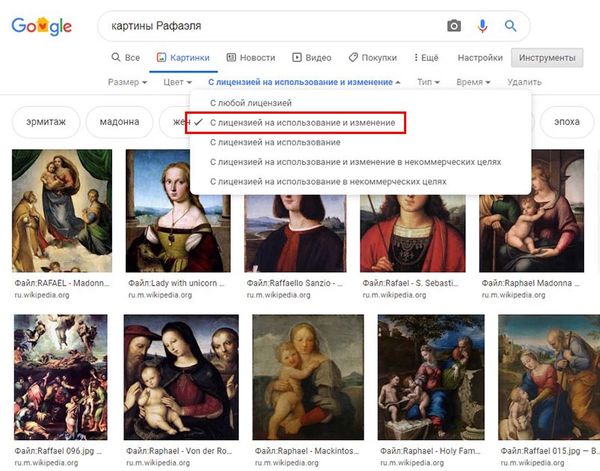Screen dimensions: 600x471
Task: Open the Новости tab
Action: point(251,58)
